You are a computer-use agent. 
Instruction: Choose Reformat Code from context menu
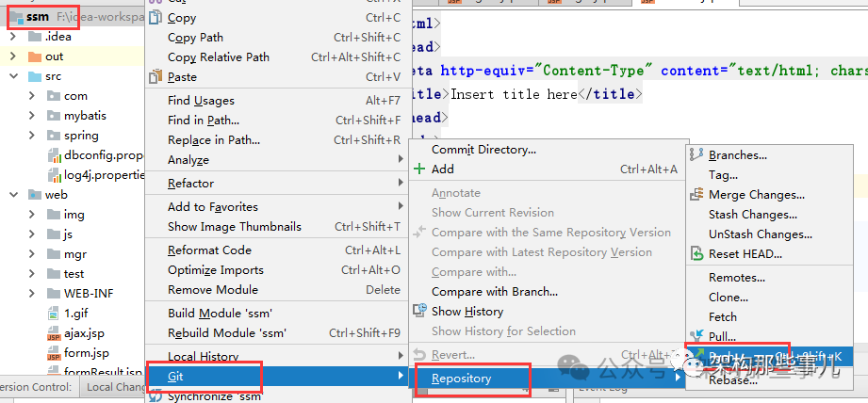point(209,250)
